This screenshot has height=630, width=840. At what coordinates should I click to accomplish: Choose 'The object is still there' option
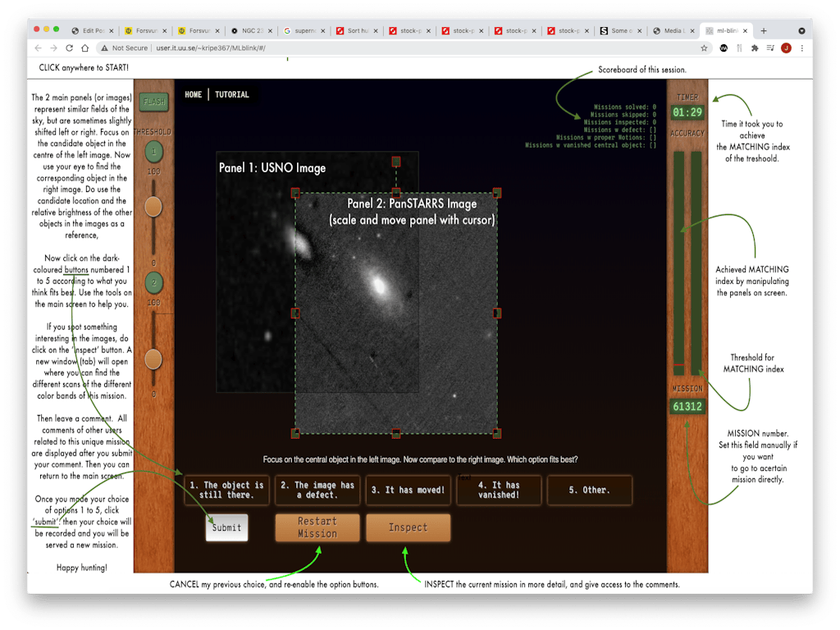point(226,490)
